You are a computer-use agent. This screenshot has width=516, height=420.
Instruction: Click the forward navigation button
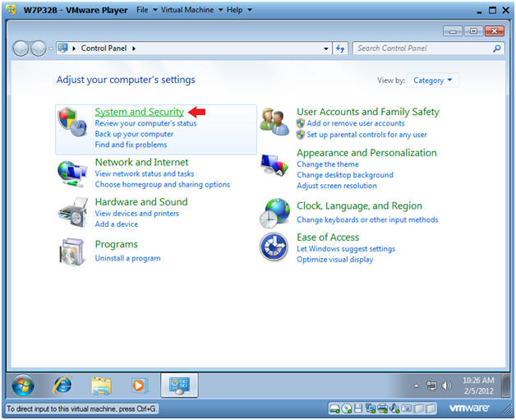[x=38, y=48]
